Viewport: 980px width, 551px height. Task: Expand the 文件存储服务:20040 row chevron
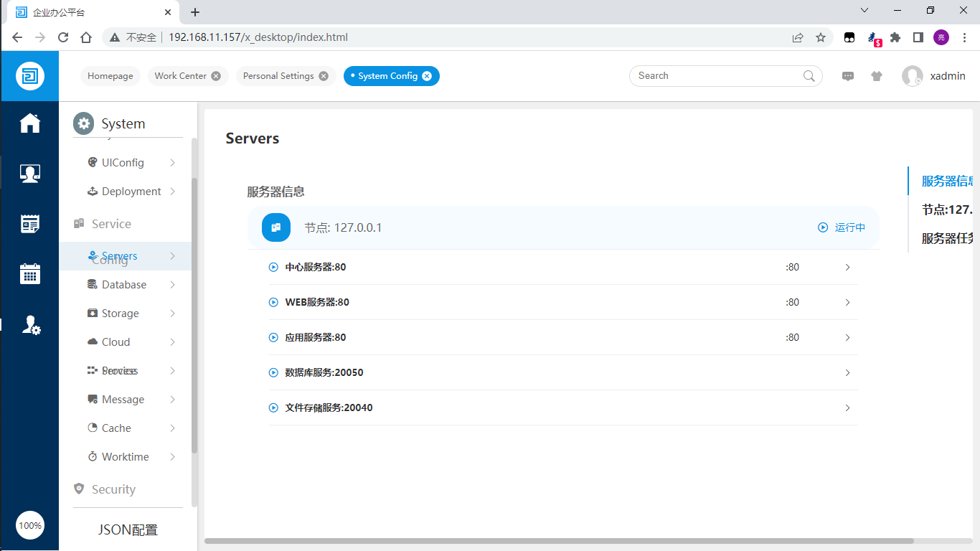pyautogui.click(x=847, y=408)
